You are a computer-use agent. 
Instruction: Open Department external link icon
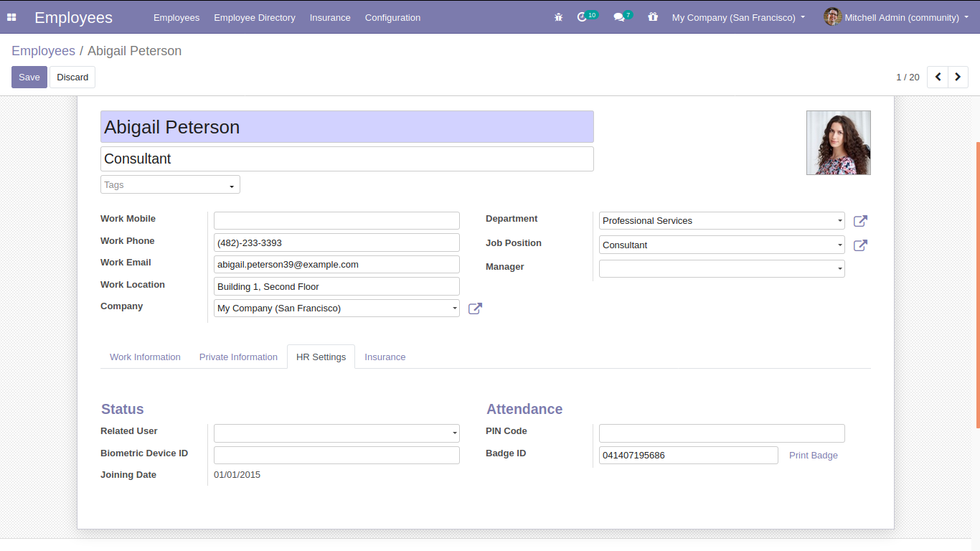click(860, 221)
